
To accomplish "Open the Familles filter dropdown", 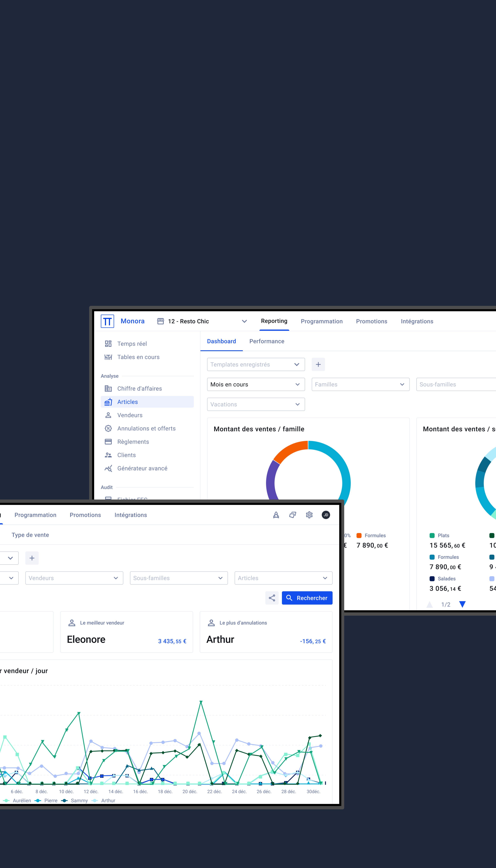I will pyautogui.click(x=360, y=385).
